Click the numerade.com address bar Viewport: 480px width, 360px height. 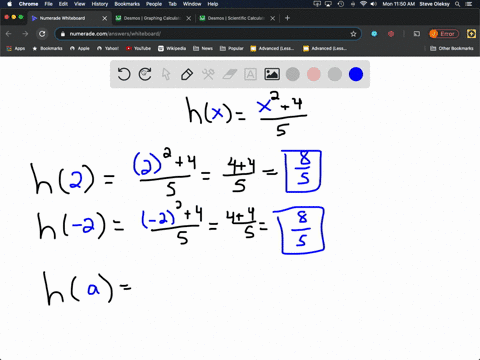coord(207,34)
